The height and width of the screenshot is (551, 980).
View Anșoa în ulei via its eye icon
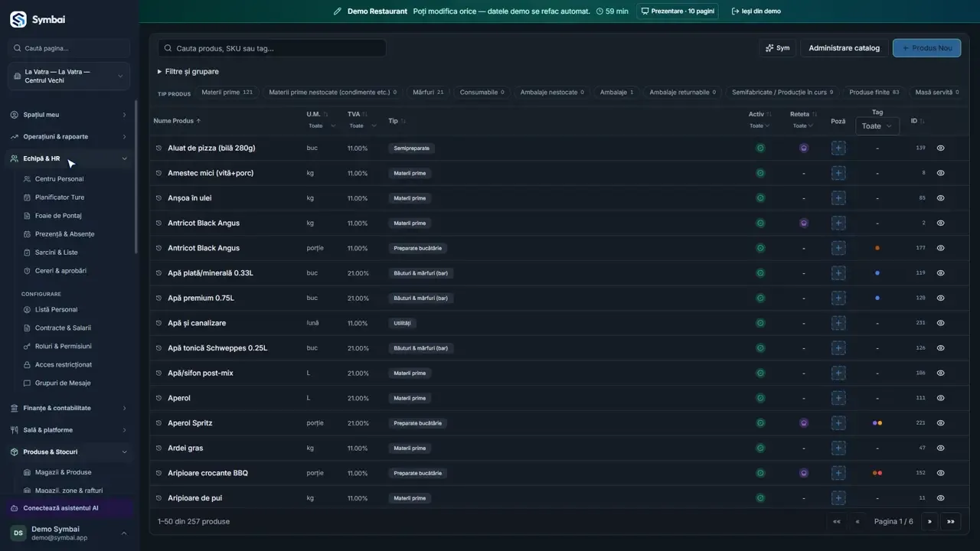(x=940, y=198)
